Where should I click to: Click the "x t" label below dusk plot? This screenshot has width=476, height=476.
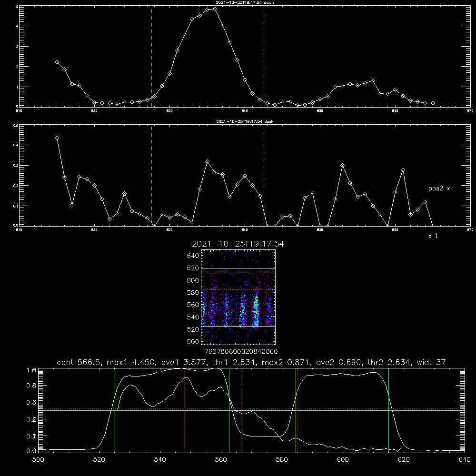click(x=433, y=236)
